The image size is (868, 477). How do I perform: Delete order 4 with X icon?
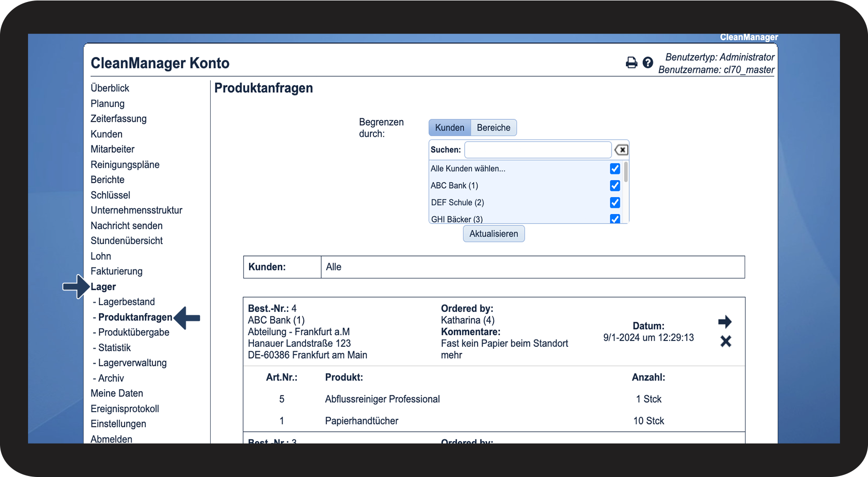pos(726,341)
